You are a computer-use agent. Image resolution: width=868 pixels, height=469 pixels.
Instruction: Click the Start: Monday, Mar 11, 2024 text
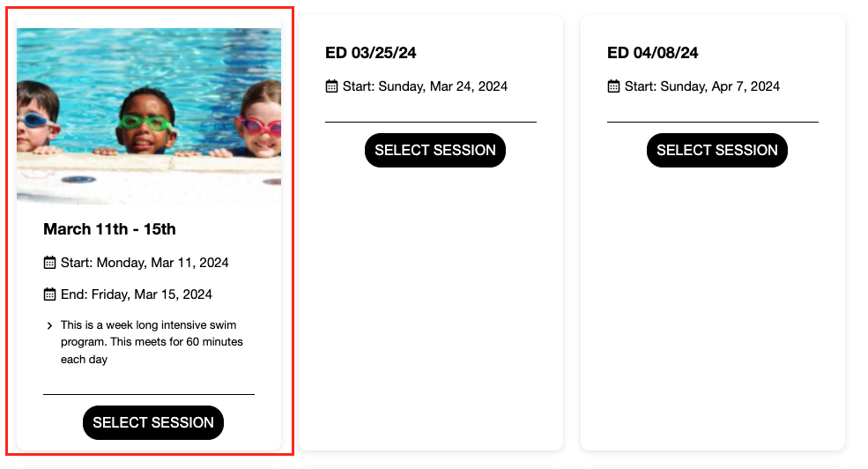point(145,263)
